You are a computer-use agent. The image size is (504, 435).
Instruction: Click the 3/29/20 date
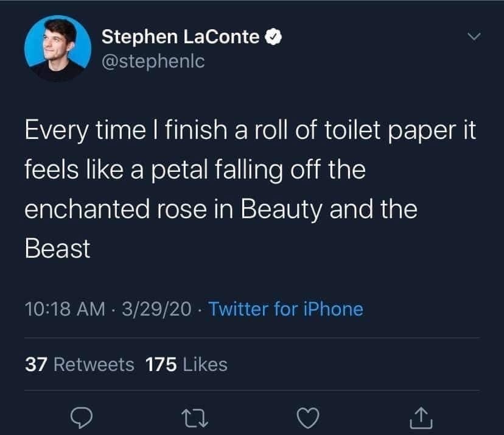155,309
